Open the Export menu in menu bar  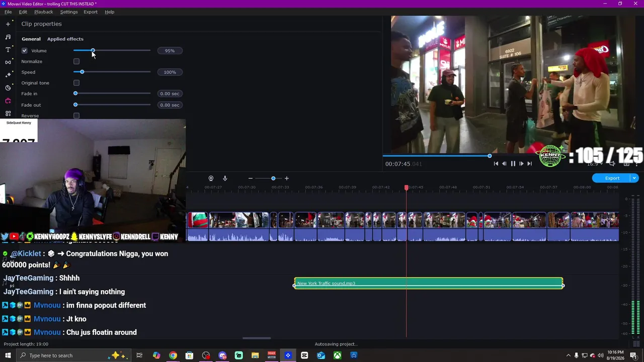point(91,12)
